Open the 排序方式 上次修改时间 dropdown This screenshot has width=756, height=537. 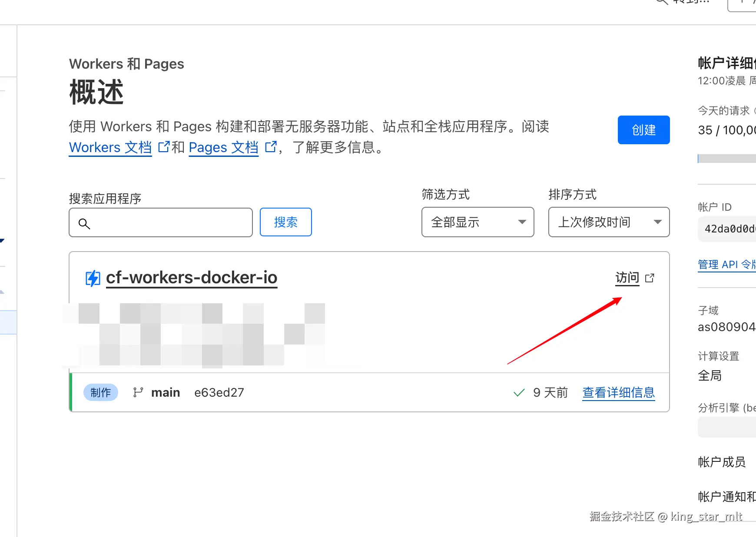[609, 222]
